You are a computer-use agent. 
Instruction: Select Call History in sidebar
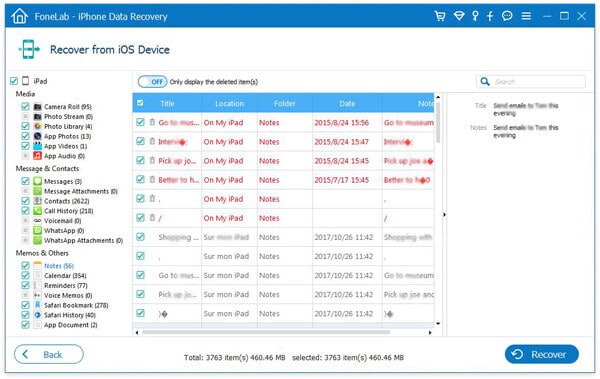[68, 211]
